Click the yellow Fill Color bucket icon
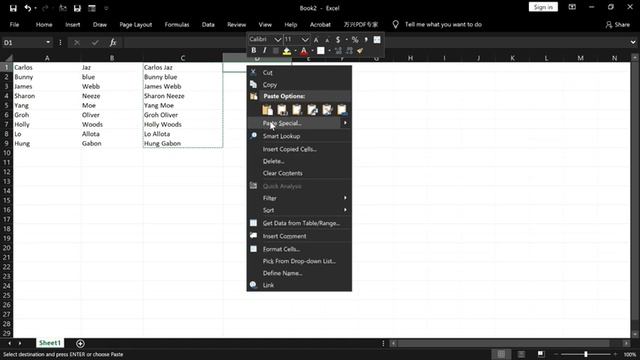Screen dimensions: 640x360 [287, 51]
